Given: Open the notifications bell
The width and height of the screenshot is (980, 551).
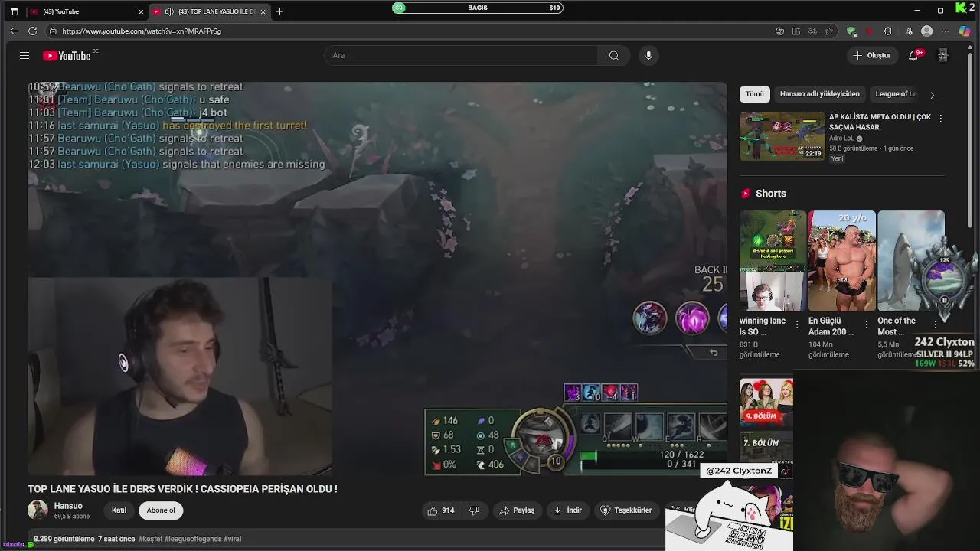Looking at the screenshot, I should click(913, 55).
